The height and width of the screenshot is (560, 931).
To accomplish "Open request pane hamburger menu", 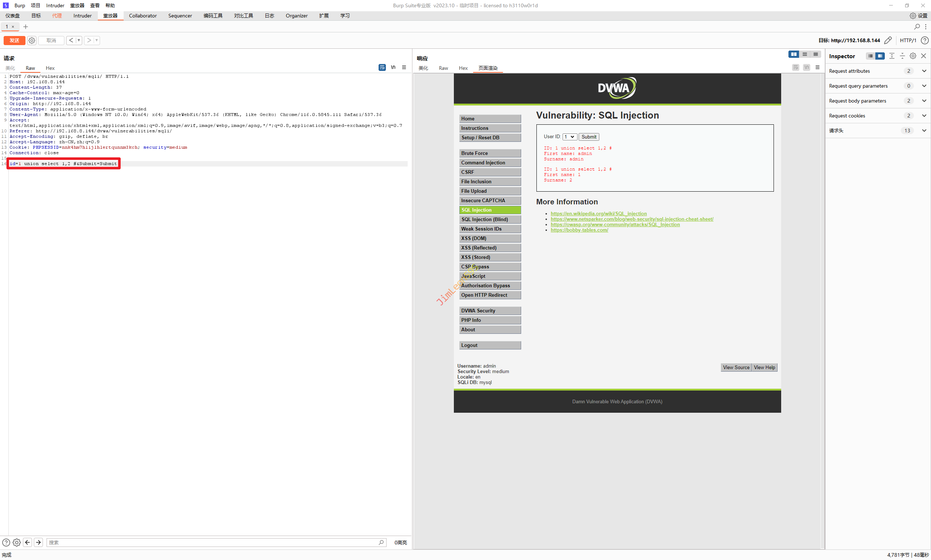I will point(404,67).
